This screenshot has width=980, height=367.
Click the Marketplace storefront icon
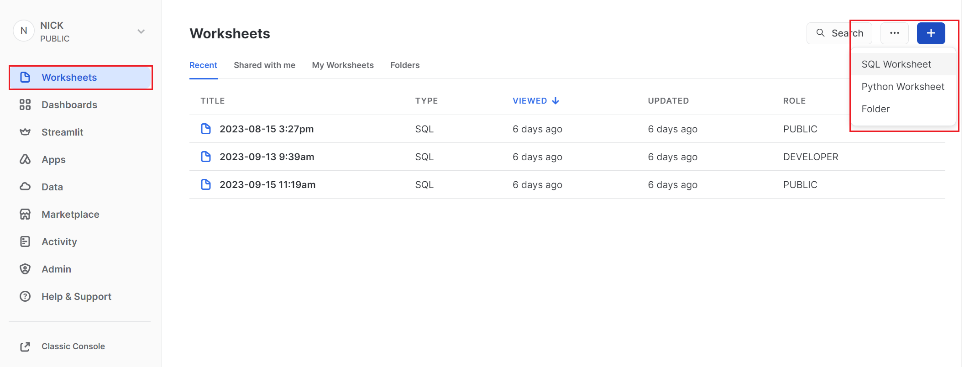tap(25, 215)
